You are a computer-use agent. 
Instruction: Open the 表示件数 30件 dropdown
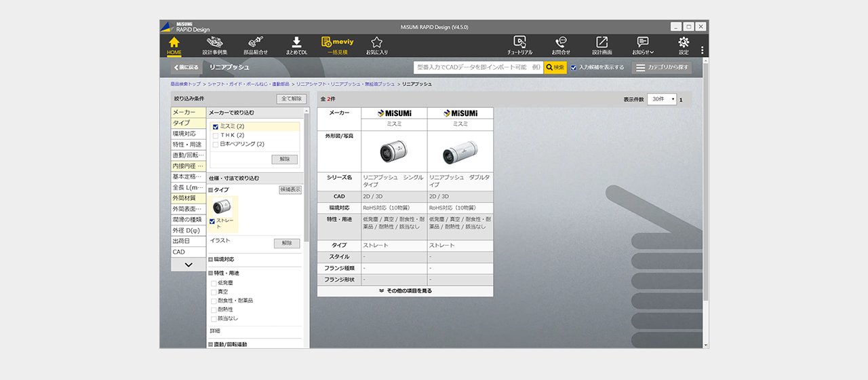[x=662, y=99]
